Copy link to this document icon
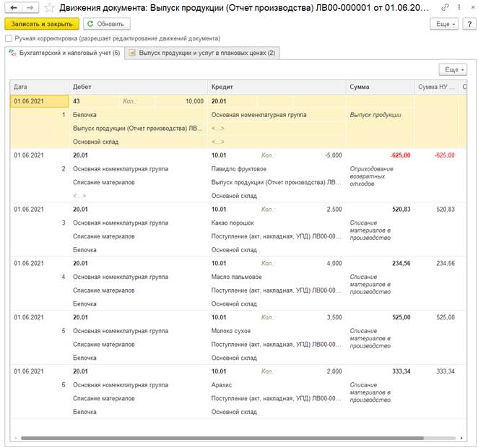The width and height of the screenshot is (478, 448). pyautogui.click(x=445, y=7)
